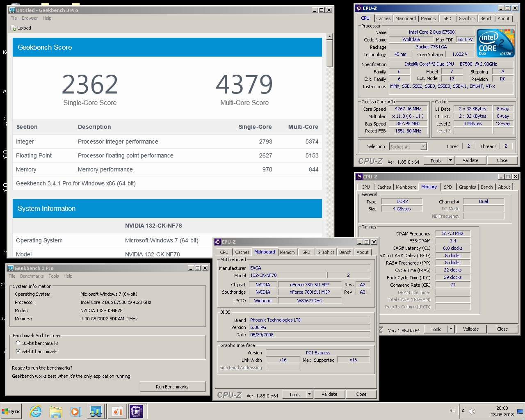The width and height of the screenshot is (525, 420).
Task: Open Benchmarks menu in small Geekbench window
Action: pos(32,276)
